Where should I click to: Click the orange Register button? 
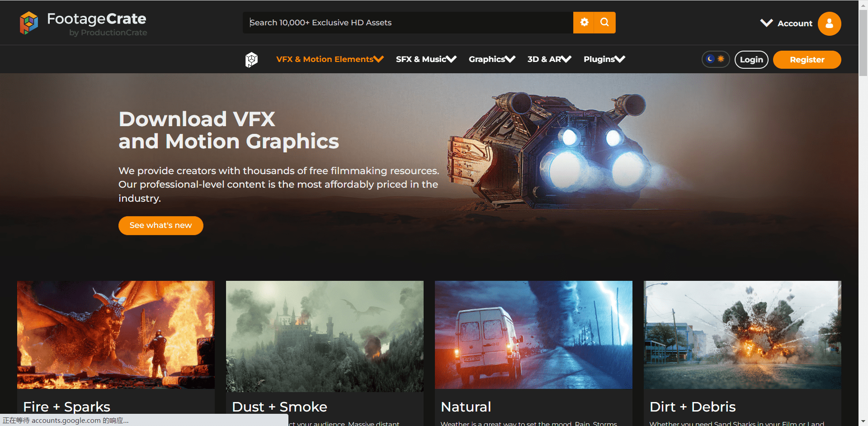point(807,60)
